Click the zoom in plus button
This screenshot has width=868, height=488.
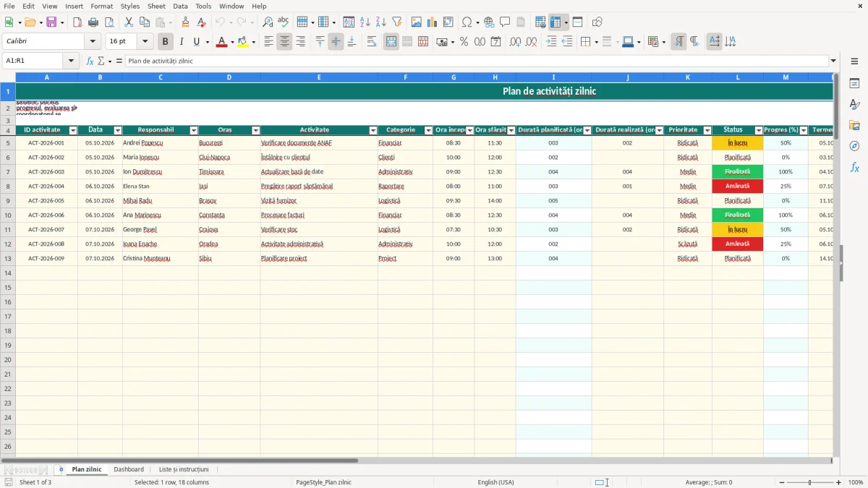pyautogui.click(x=839, y=482)
